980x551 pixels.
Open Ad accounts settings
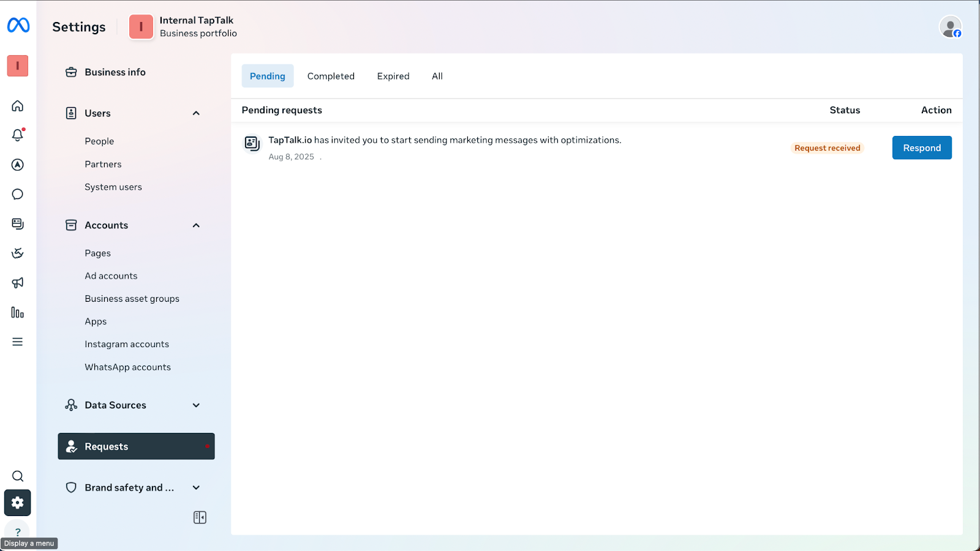click(111, 276)
